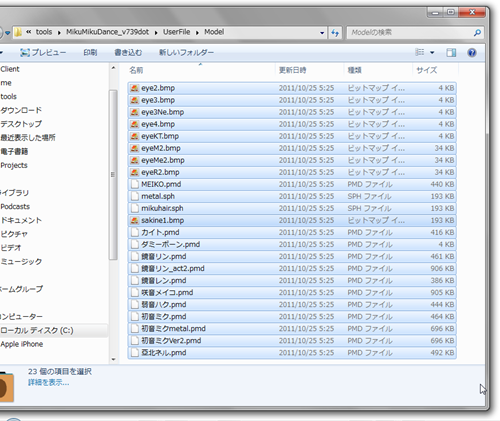Sort by the 名前 column header

click(201, 70)
